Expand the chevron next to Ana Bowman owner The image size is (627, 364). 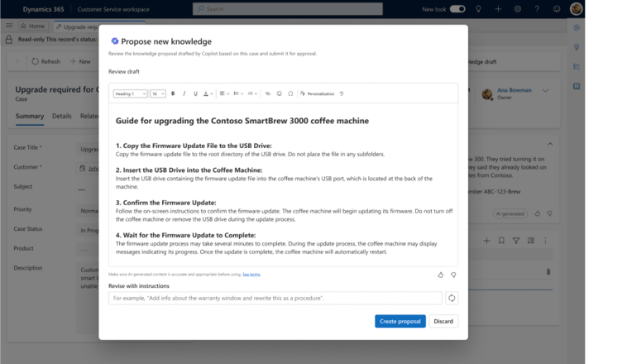click(545, 91)
